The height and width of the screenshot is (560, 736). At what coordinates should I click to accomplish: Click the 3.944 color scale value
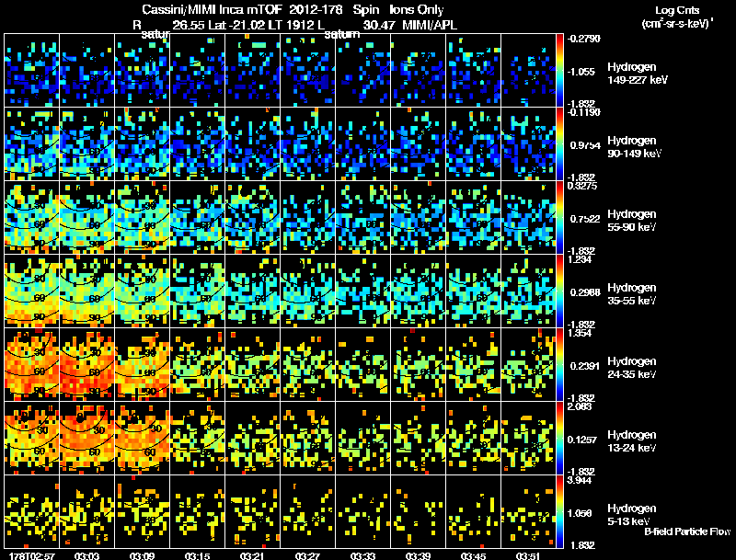[x=580, y=480]
